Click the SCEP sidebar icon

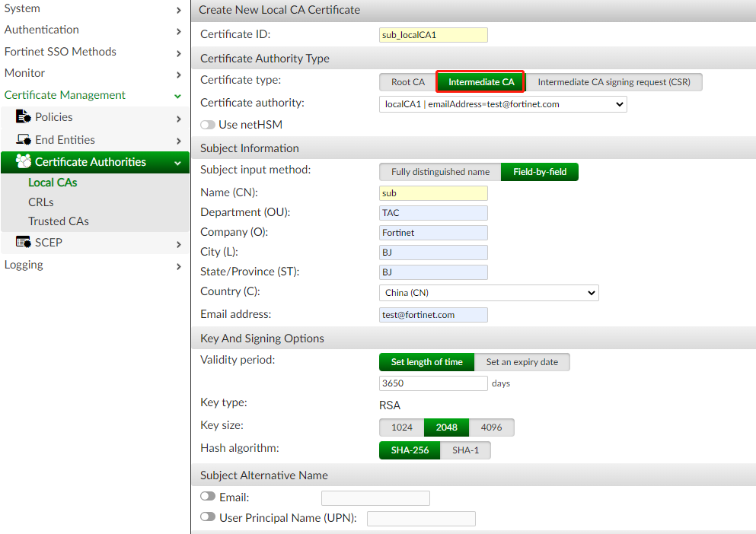point(23,243)
